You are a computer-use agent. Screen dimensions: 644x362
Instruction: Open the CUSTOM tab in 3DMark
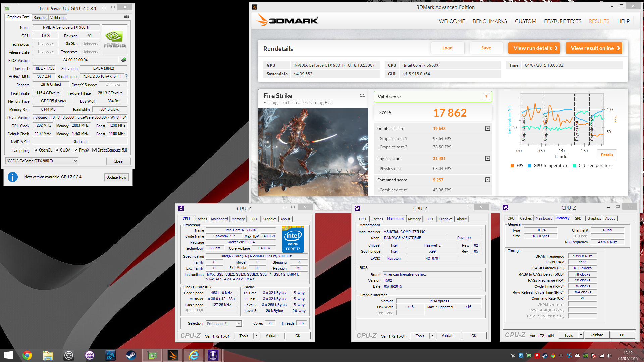(x=525, y=21)
